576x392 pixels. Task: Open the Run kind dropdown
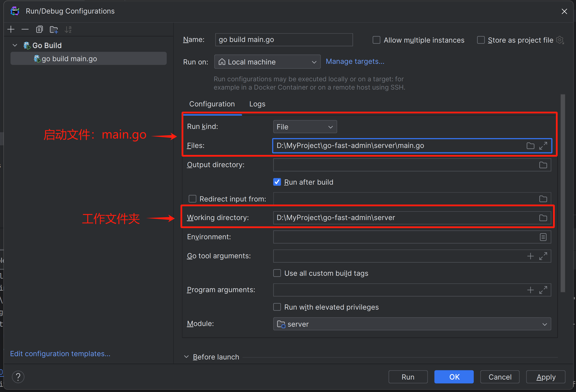(305, 127)
